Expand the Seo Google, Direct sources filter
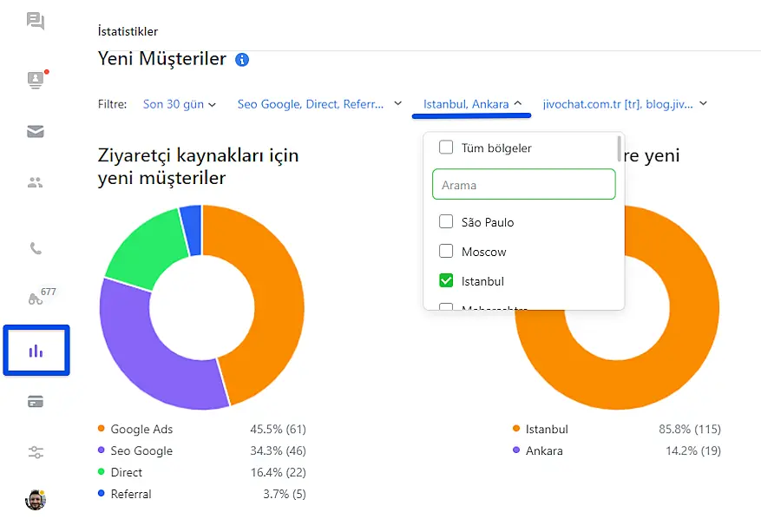 click(318, 104)
